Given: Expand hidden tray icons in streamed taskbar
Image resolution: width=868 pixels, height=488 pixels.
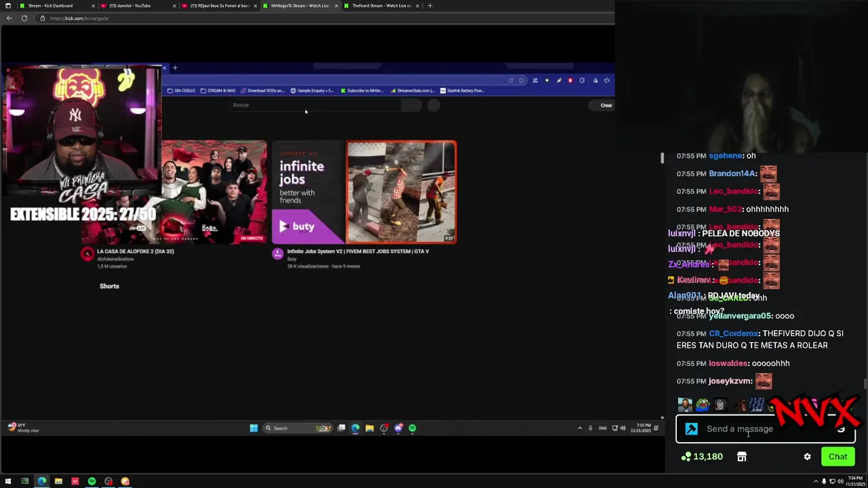Looking at the screenshot, I should (x=580, y=428).
